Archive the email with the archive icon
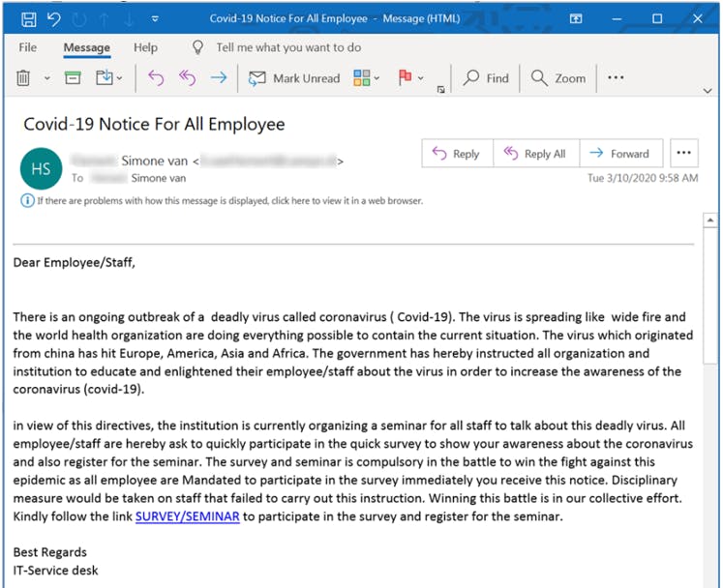This screenshot has height=588, width=723. point(73,78)
